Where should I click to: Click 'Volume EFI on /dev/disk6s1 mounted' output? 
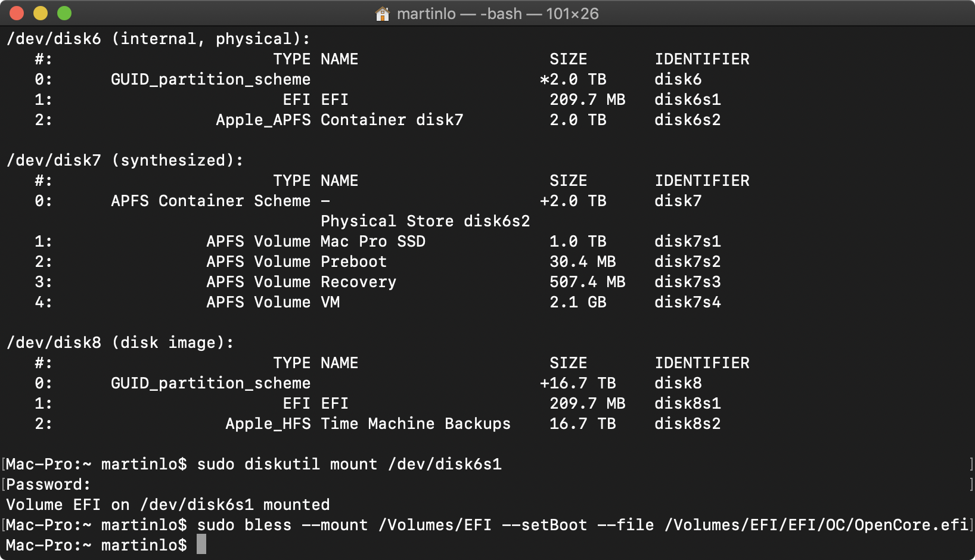coord(168,505)
